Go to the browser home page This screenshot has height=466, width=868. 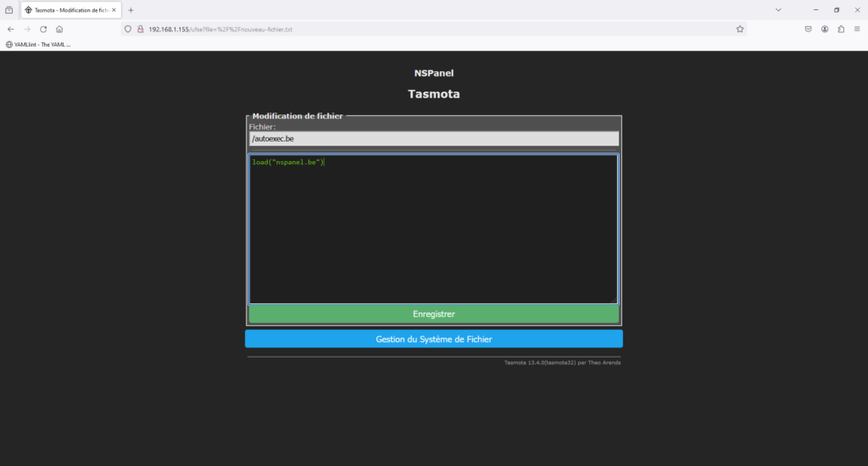(59, 30)
